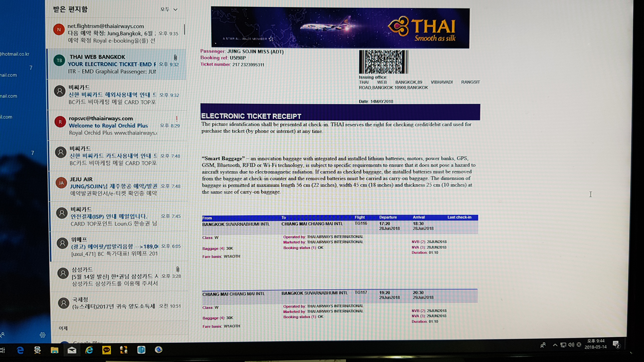Open 위메프 advertisement email
Screen dimensions: 644x362
coord(119,246)
